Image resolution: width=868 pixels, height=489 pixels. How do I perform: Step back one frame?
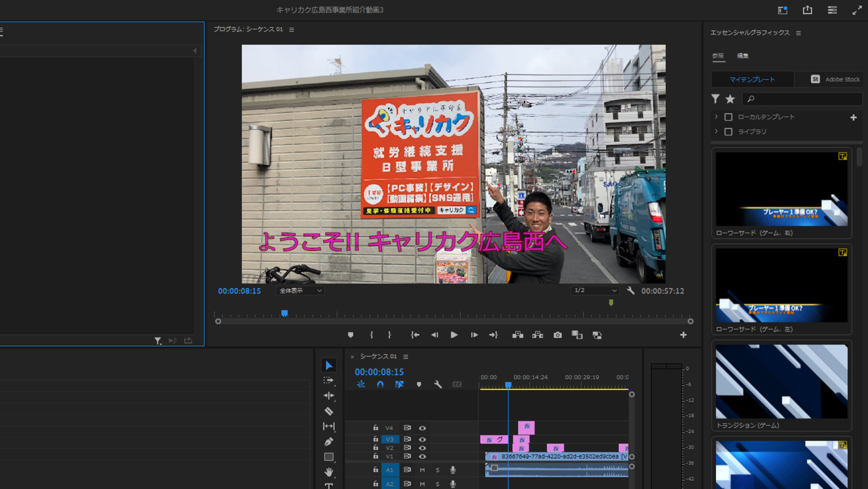pos(435,335)
